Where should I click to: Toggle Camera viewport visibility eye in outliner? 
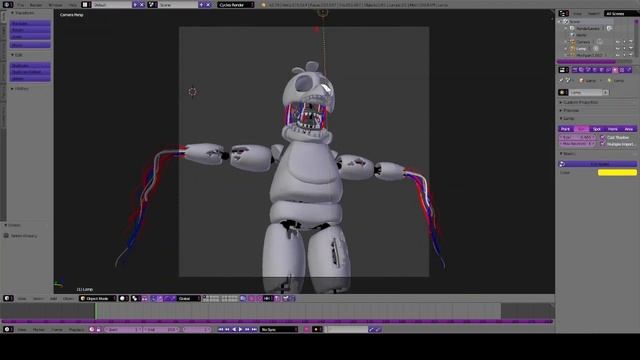point(618,42)
